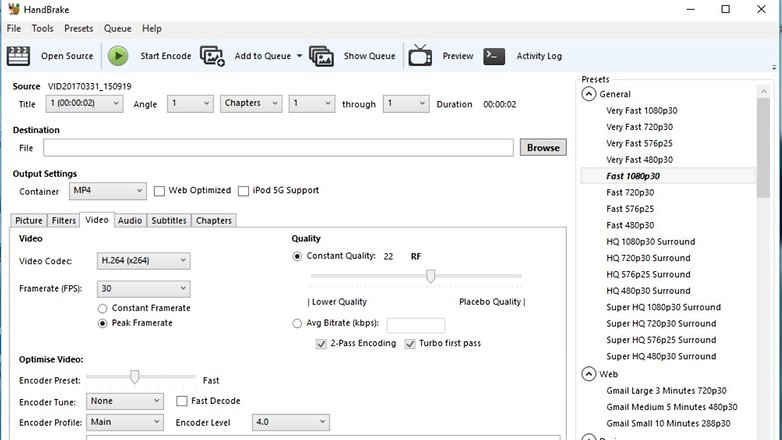
Task: Open the Queue menu
Action: [117, 28]
